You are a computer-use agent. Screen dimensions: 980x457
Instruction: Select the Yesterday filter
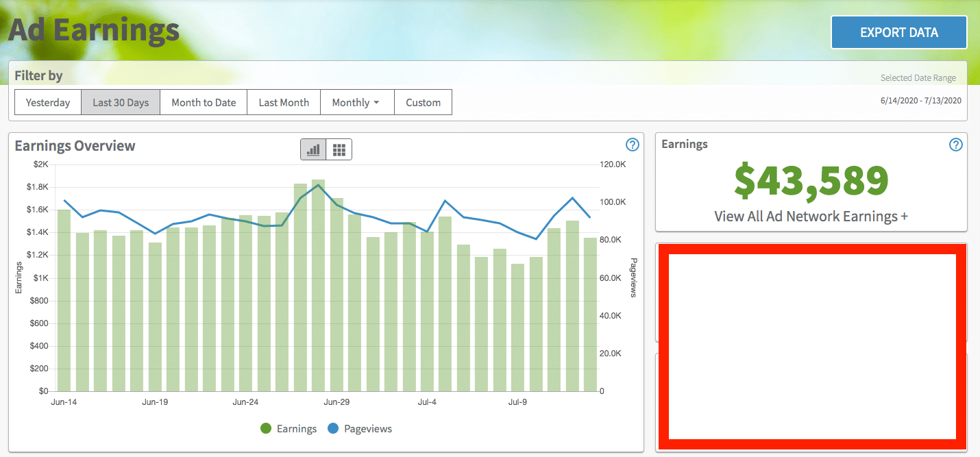click(x=48, y=102)
